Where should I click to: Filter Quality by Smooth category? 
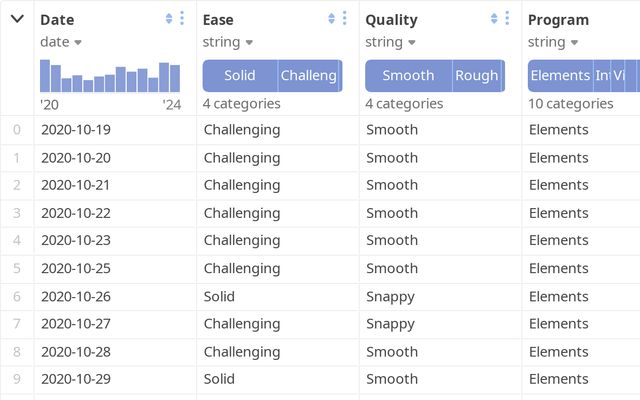(x=408, y=76)
